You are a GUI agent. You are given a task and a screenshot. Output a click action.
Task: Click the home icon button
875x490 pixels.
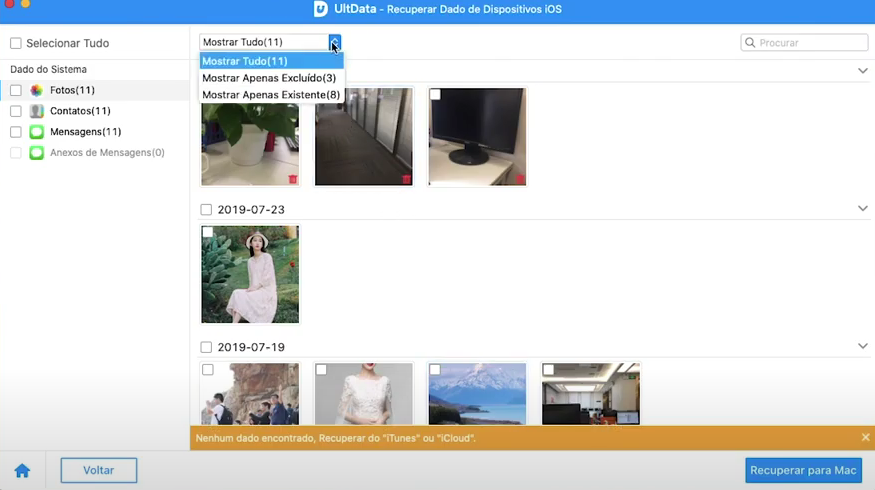(x=22, y=471)
